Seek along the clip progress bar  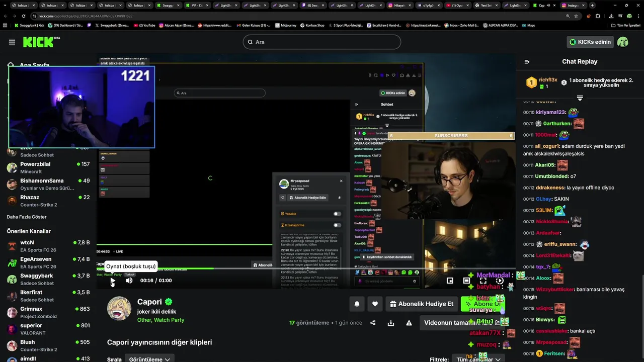pyautogui.click(x=306, y=268)
